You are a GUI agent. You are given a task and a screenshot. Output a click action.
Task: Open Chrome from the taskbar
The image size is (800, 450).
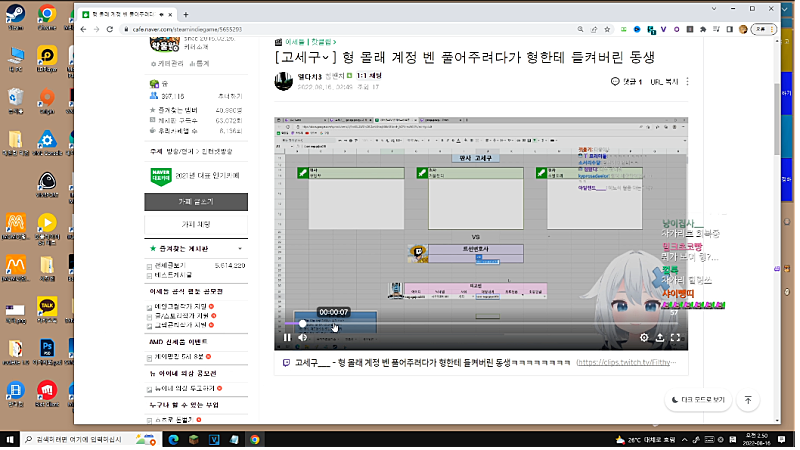[255, 439]
